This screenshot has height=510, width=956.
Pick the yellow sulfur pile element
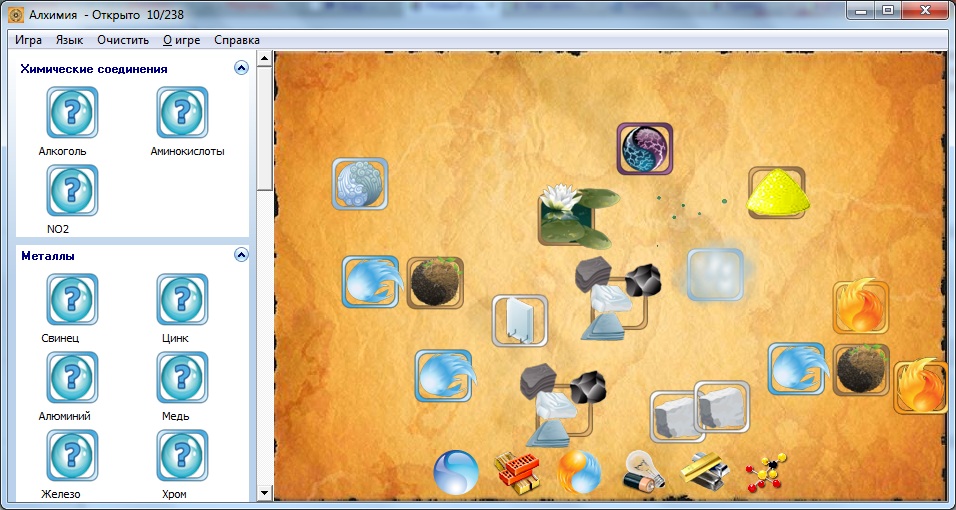777,192
